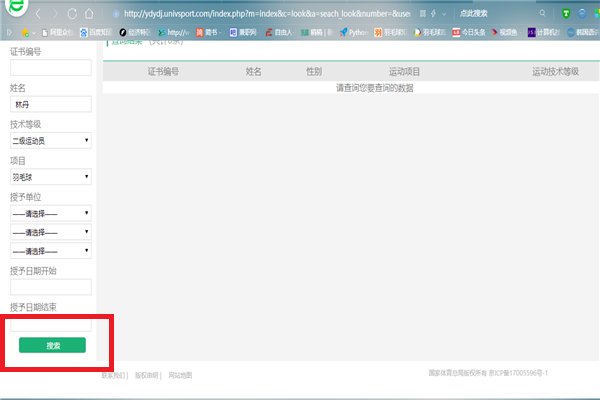Click the green shield T extension icon
Viewport: 600px width, 400px height.
pos(566,14)
